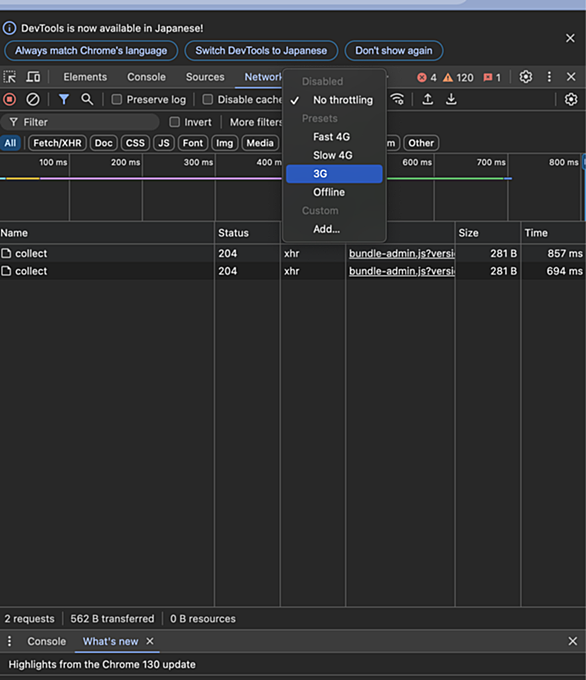Sort by the Status column header

pyautogui.click(x=248, y=233)
